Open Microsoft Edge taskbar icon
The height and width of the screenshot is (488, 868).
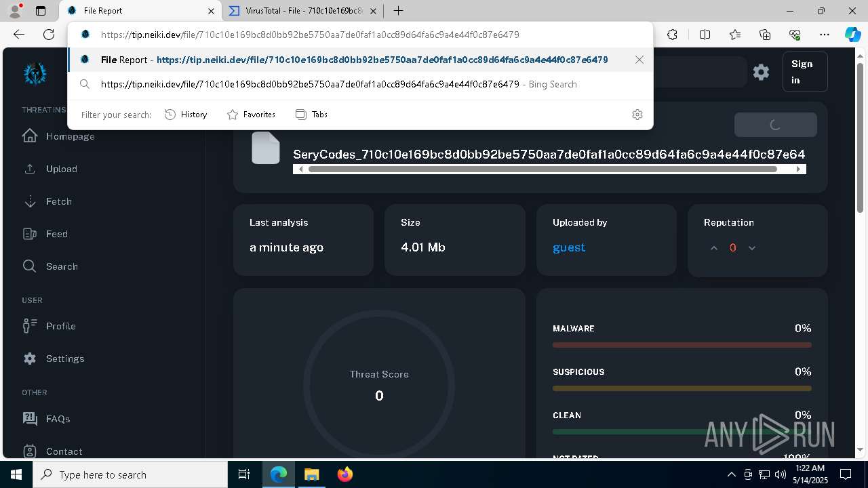point(279,474)
